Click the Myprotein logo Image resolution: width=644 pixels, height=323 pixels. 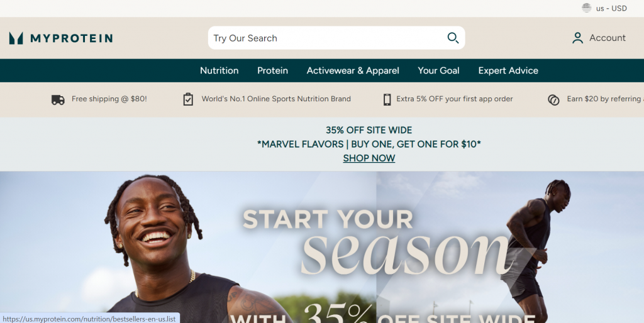tap(61, 38)
